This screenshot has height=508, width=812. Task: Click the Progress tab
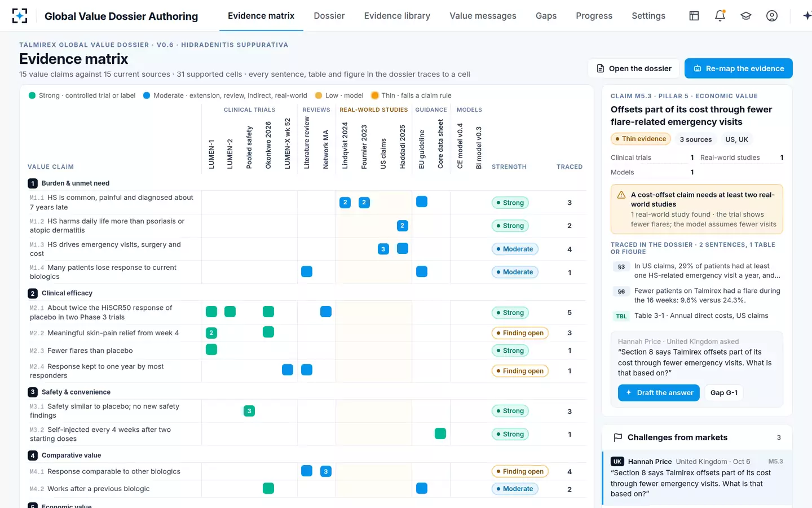pos(594,16)
